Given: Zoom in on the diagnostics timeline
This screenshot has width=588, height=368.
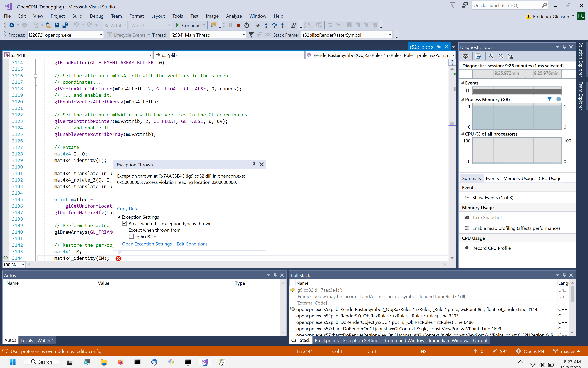Looking at the screenshot, I should (491, 56).
